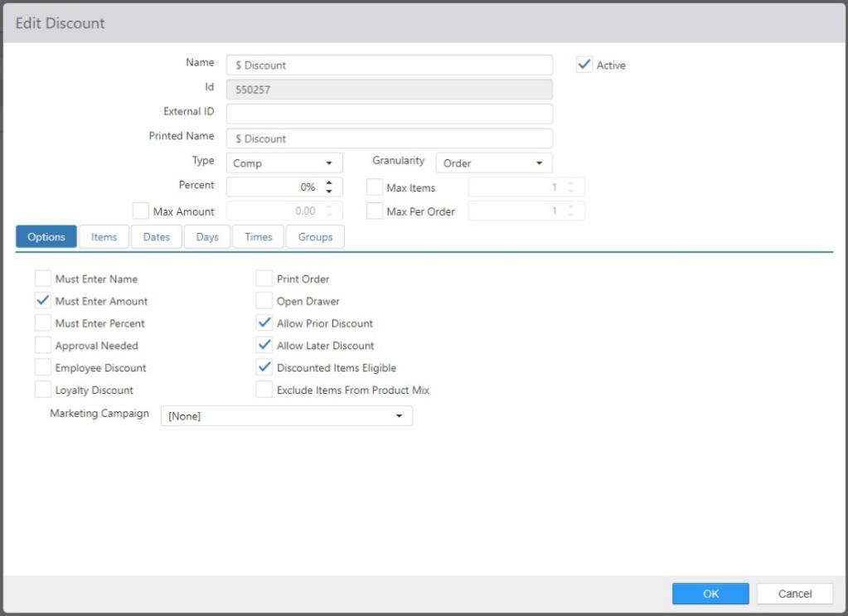
Task: Switch to the Days tab
Action: click(x=207, y=237)
